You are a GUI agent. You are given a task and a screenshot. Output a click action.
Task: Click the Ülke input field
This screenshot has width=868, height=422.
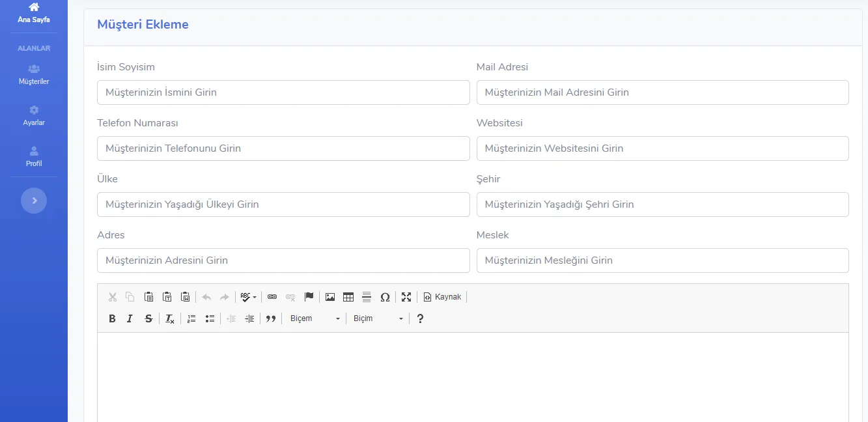click(x=283, y=204)
